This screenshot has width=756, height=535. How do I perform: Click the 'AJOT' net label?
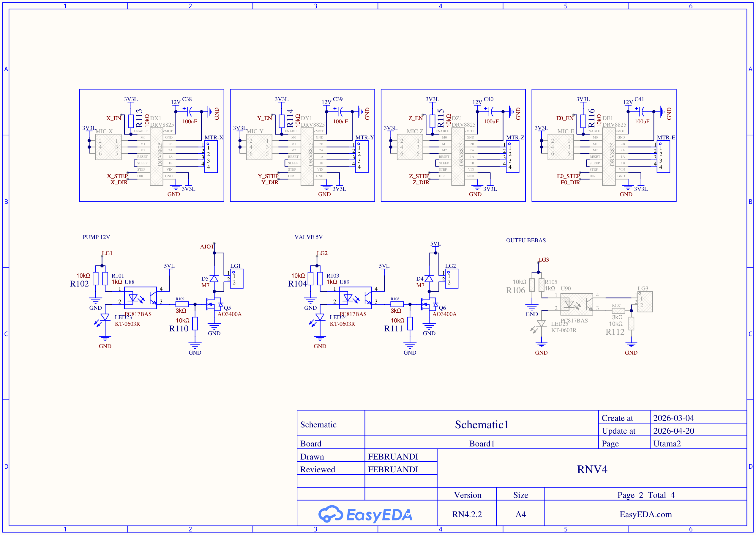pos(207,247)
